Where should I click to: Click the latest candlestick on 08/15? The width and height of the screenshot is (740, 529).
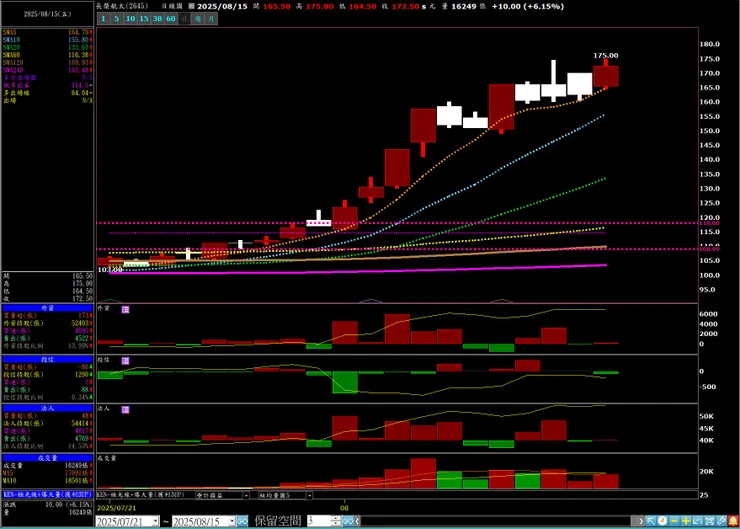point(605,76)
